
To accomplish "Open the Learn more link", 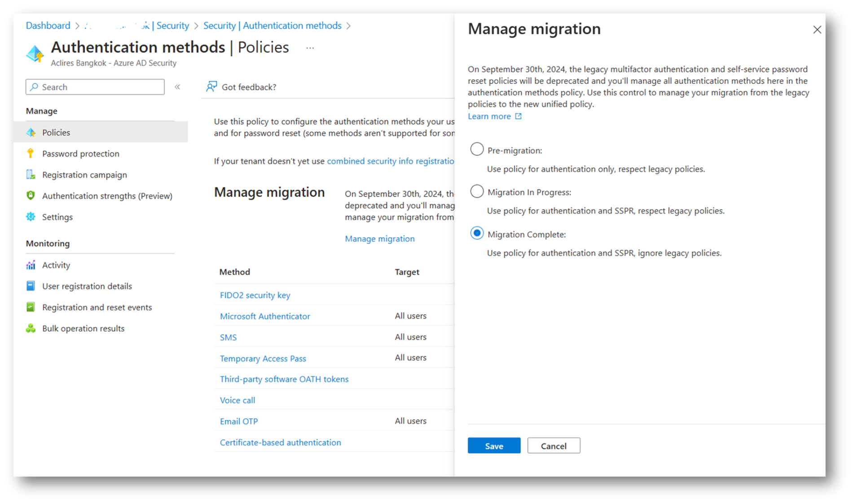I will [x=489, y=116].
